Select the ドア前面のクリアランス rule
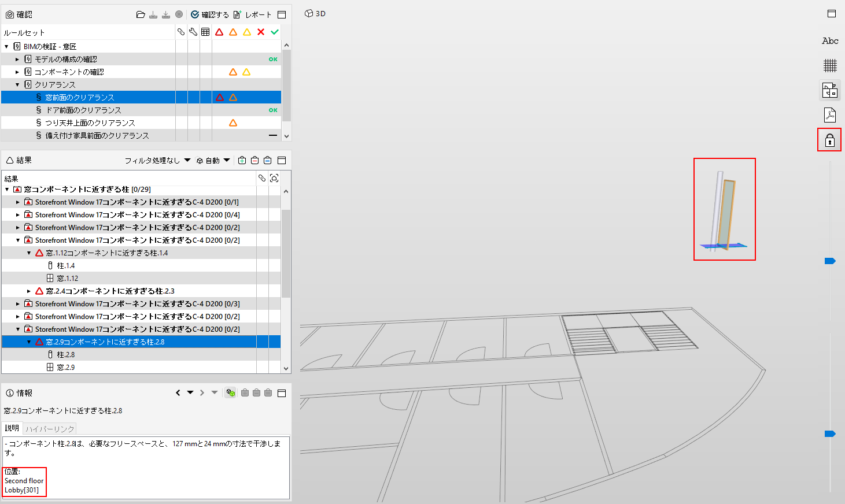845x504 pixels. [x=141, y=110]
